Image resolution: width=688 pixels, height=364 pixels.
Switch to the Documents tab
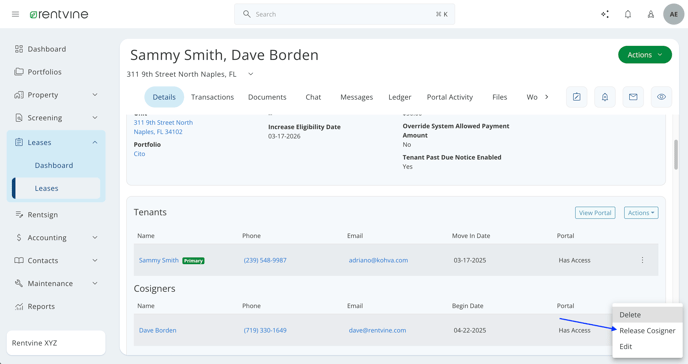(x=267, y=97)
